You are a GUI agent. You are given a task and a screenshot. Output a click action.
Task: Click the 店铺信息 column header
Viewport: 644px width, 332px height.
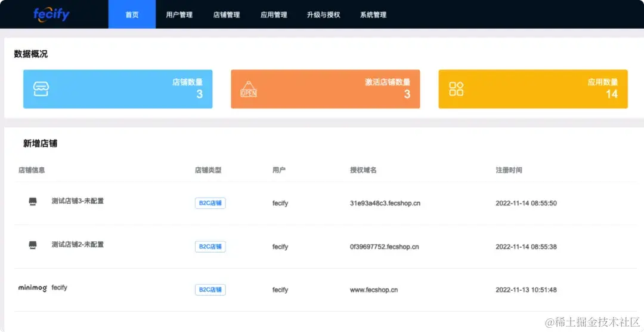pos(32,170)
